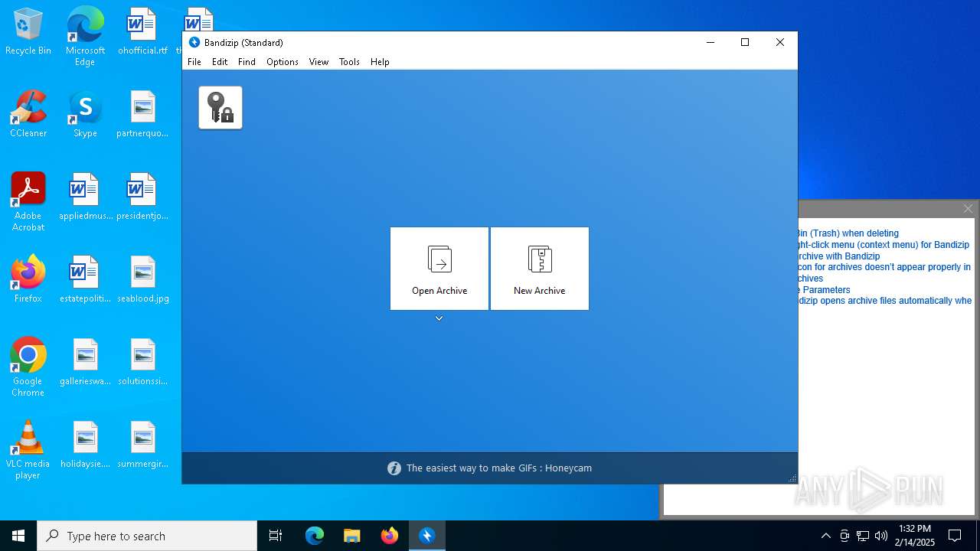Open the Password Manager key icon
Screen dimensions: 980x551
coord(220,107)
